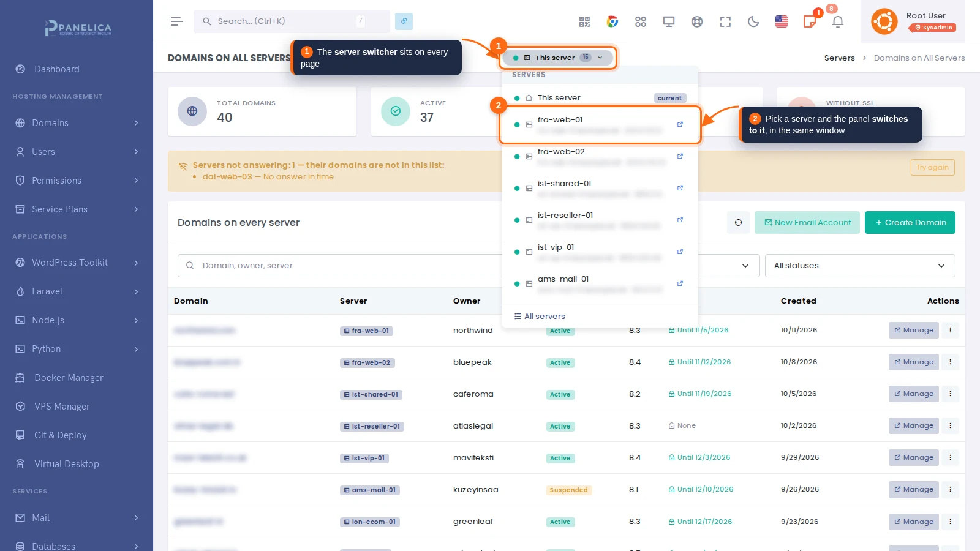Viewport: 980px width, 551px height.
Task: Open the messages icon with badge 1
Action: point(810,21)
